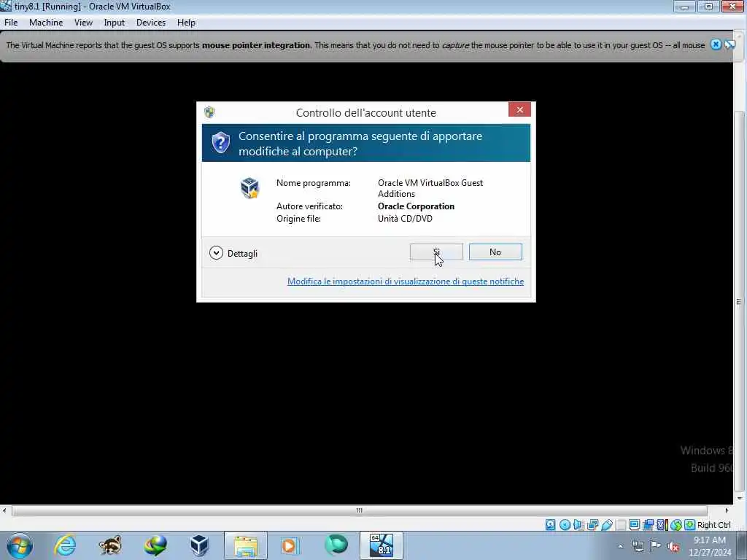Open the Action Center flag icon
The image size is (747, 560).
tap(656, 545)
